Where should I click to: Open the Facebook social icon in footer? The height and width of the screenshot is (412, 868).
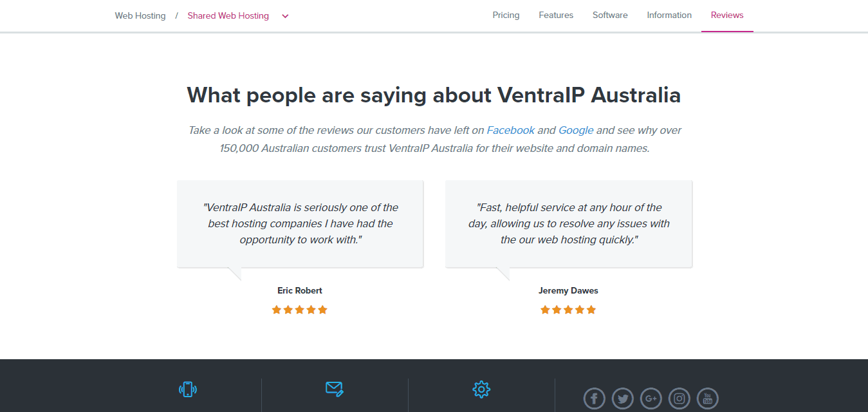pos(595,398)
